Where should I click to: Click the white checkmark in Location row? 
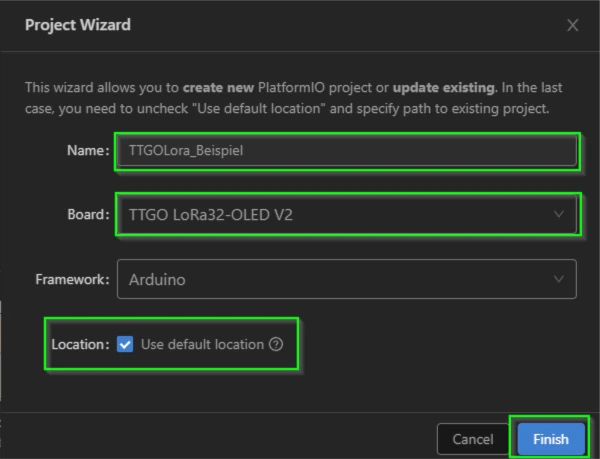pos(125,344)
